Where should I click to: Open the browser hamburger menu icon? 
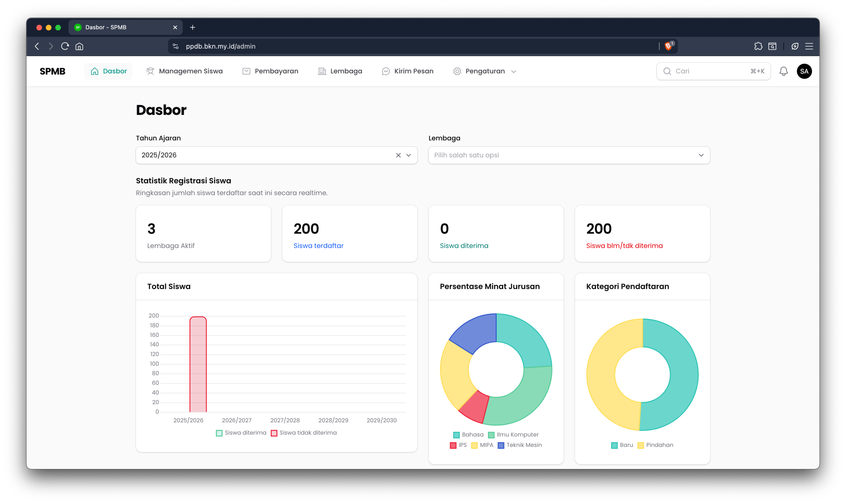(809, 46)
